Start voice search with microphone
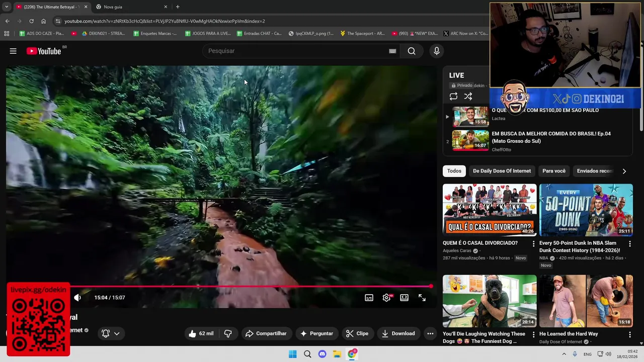Image resolution: width=644 pixels, height=362 pixels. coord(437,51)
